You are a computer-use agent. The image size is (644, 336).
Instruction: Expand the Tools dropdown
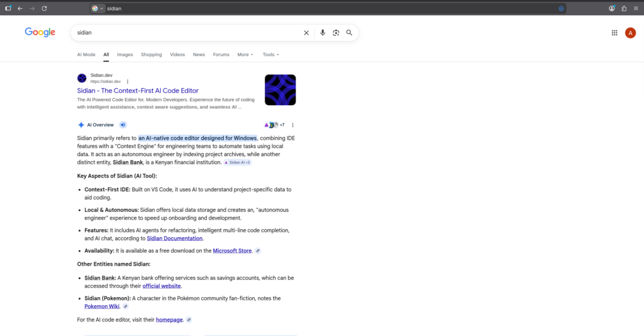270,55
